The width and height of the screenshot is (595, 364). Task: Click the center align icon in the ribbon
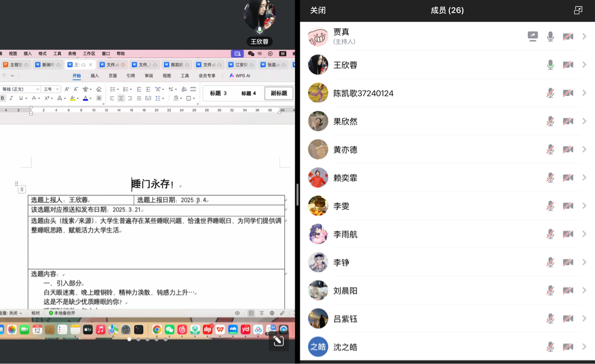(121, 99)
